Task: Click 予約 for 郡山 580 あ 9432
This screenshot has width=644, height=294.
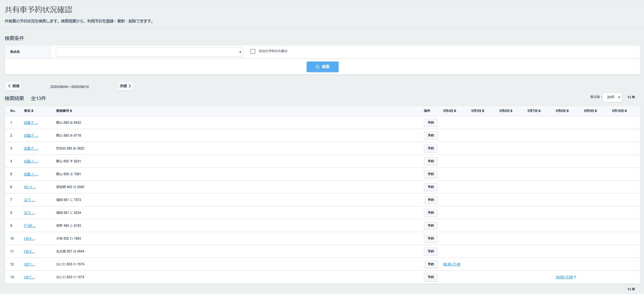Action: [x=431, y=123]
